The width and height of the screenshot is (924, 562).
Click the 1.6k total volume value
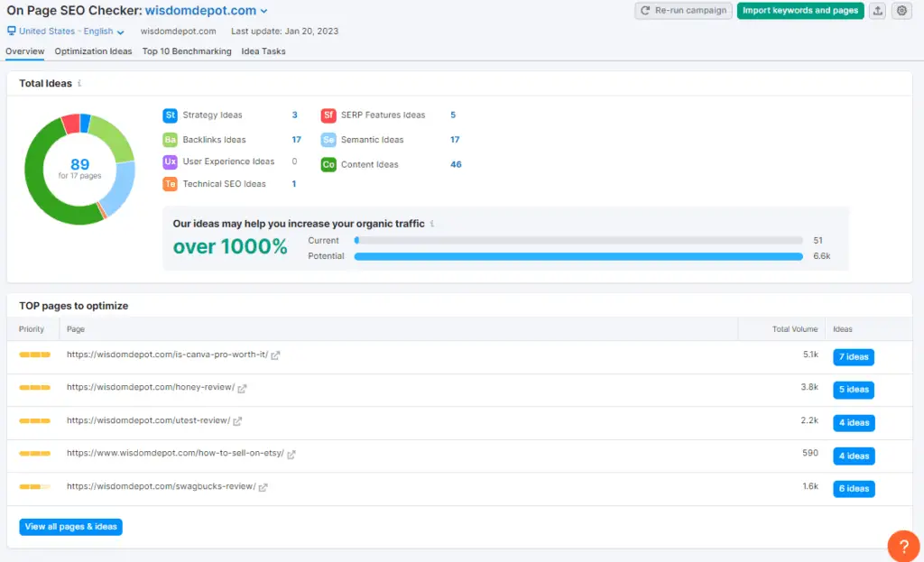pos(810,486)
